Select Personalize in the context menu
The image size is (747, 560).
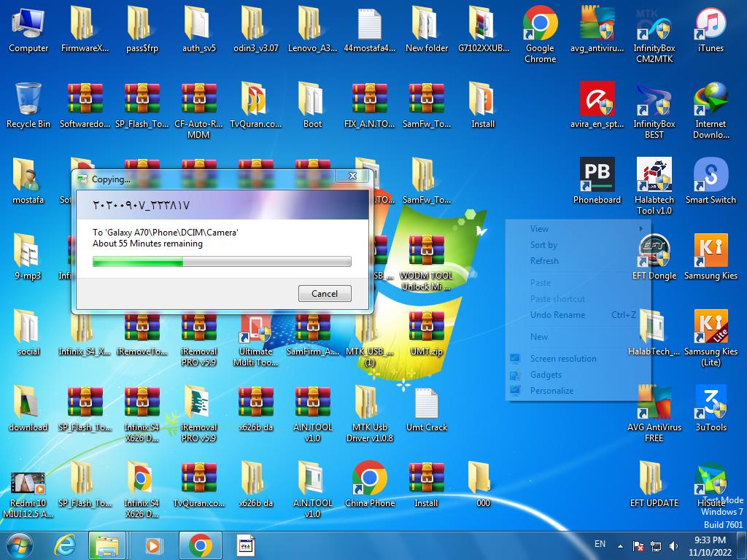(x=551, y=391)
